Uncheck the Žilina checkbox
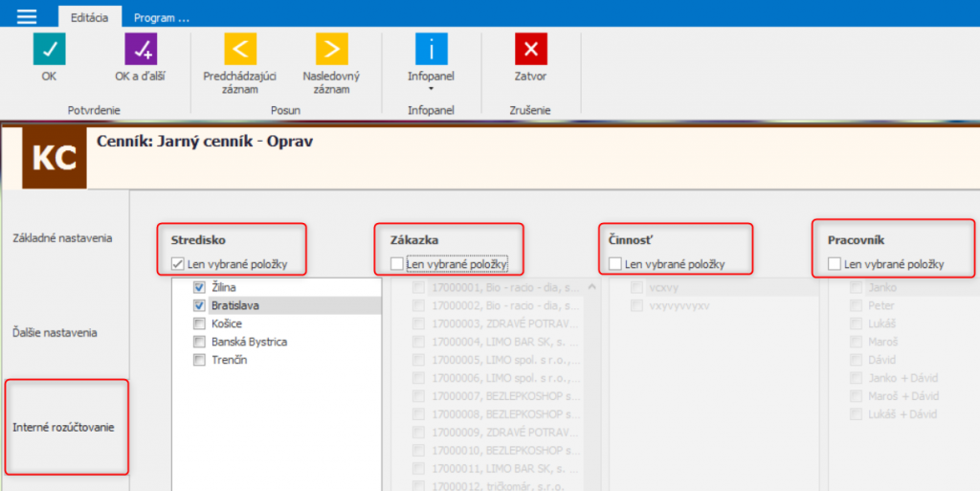The width and height of the screenshot is (980, 491). 199,287
